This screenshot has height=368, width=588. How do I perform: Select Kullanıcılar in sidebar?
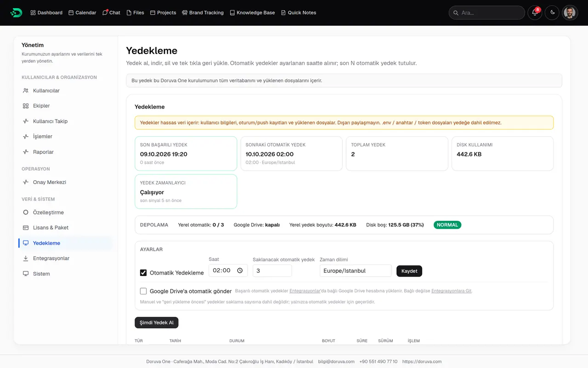[65, 91]
